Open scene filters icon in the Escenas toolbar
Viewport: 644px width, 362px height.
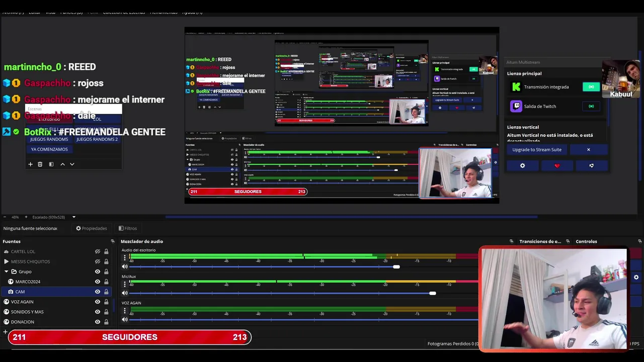point(51,164)
